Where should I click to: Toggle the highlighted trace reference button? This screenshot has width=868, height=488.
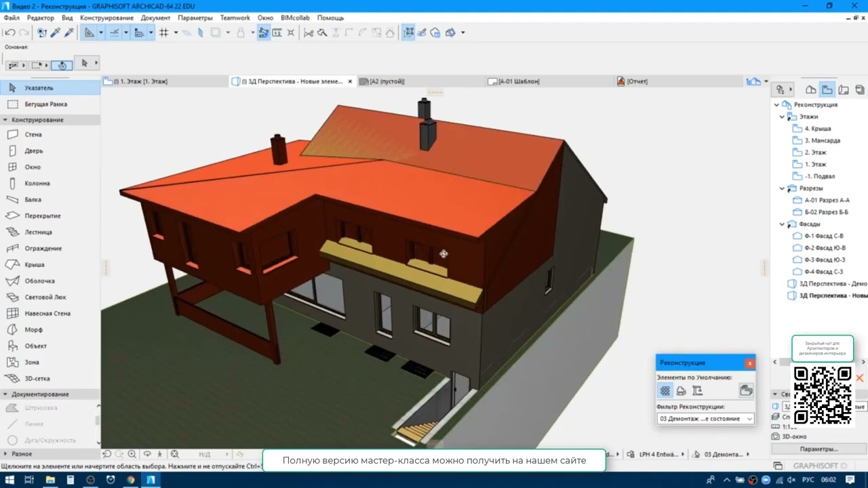[408, 33]
